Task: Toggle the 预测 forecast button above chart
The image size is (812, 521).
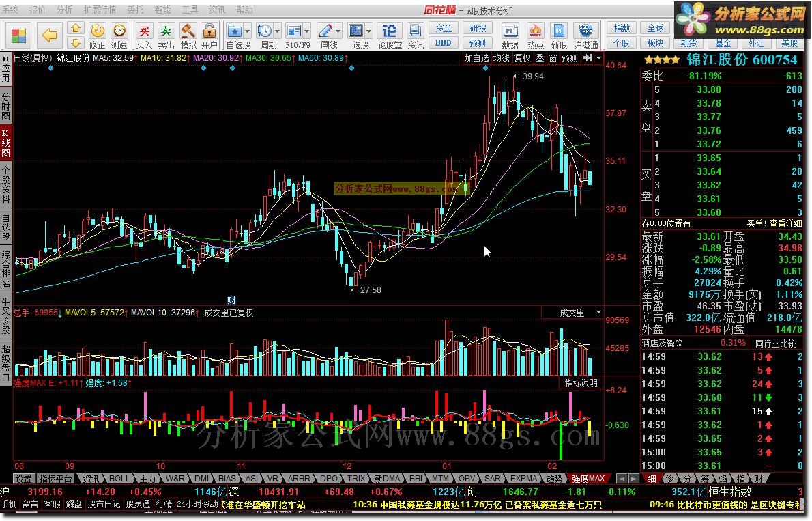Action: coord(570,58)
